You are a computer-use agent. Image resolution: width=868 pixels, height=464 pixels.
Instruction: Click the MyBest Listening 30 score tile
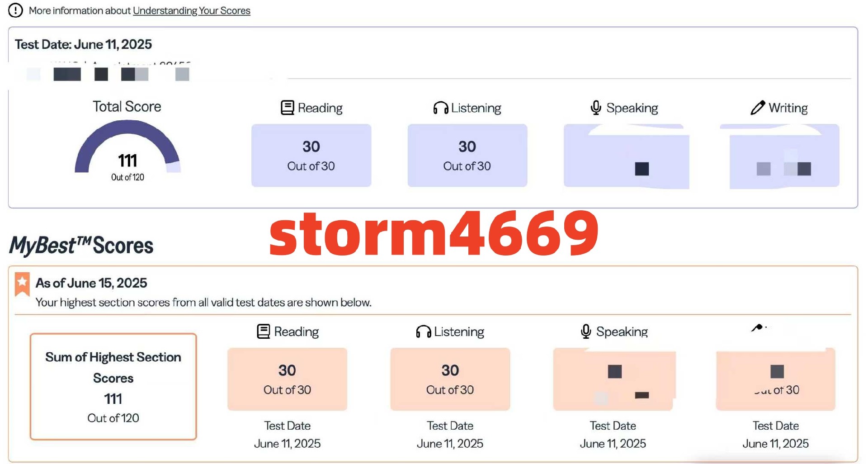pos(450,379)
